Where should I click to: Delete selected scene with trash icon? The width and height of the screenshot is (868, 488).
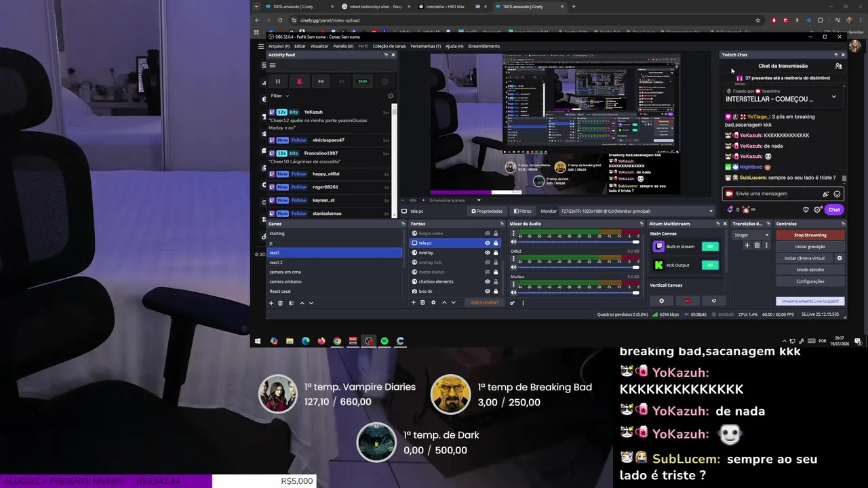point(281,303)
